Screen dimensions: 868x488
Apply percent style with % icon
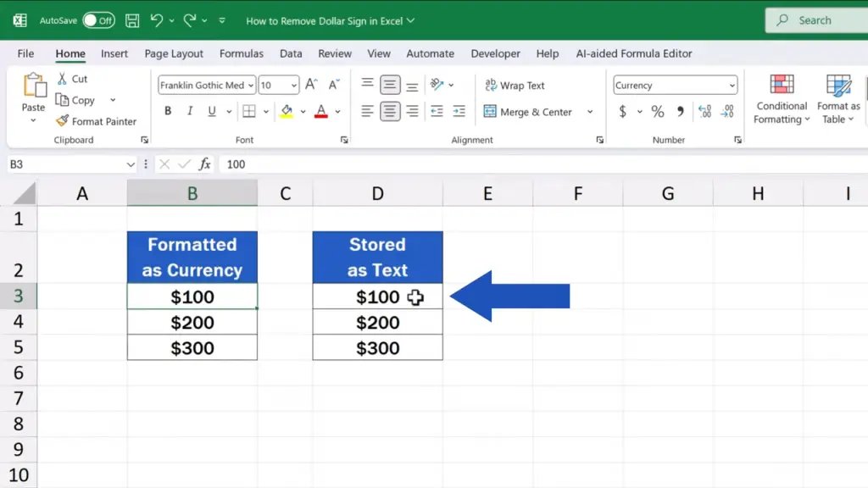[x=658, y=112]
